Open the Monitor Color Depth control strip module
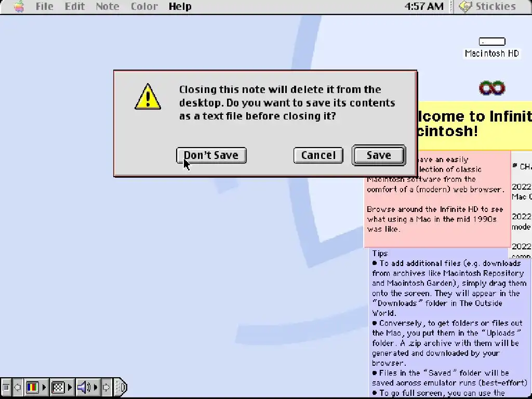 click(33, 387)
